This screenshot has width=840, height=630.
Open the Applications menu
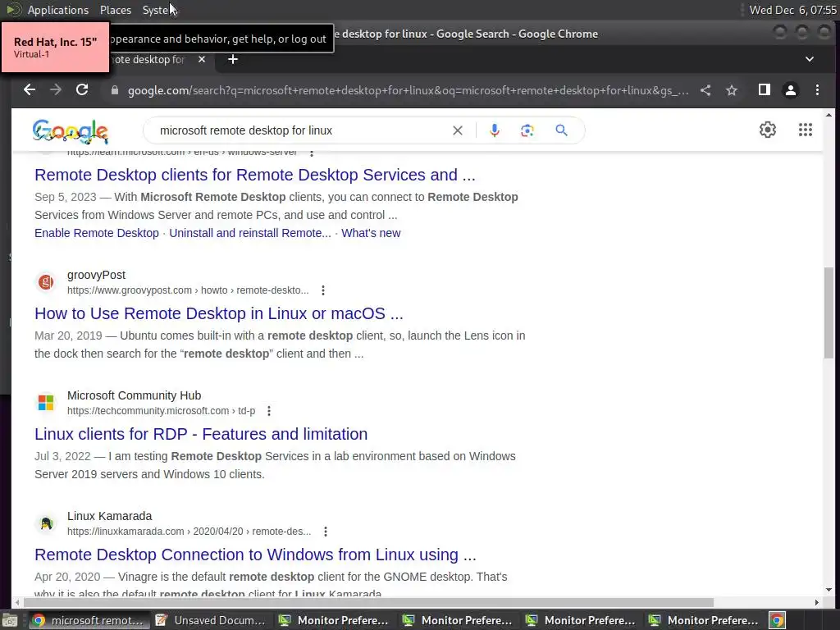[58, 10]
